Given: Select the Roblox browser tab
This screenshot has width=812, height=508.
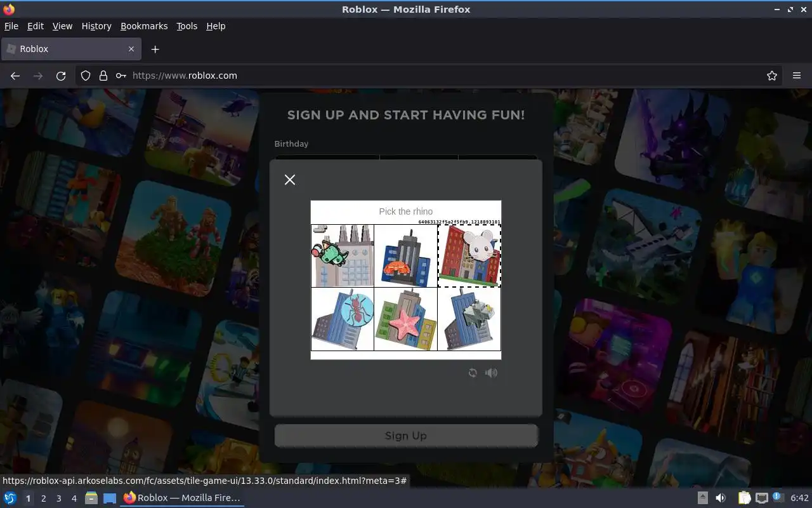Looking at the screenshot, I should coord(71,49).
